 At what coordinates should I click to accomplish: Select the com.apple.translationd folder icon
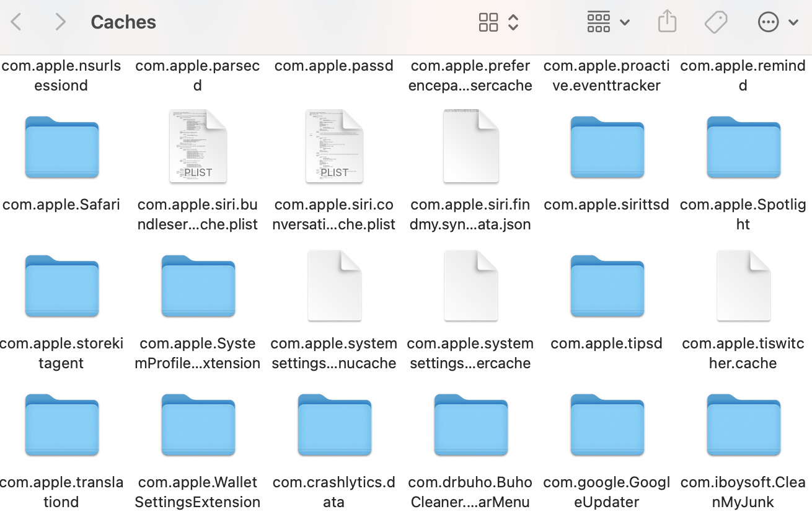(x=61, y=425)
